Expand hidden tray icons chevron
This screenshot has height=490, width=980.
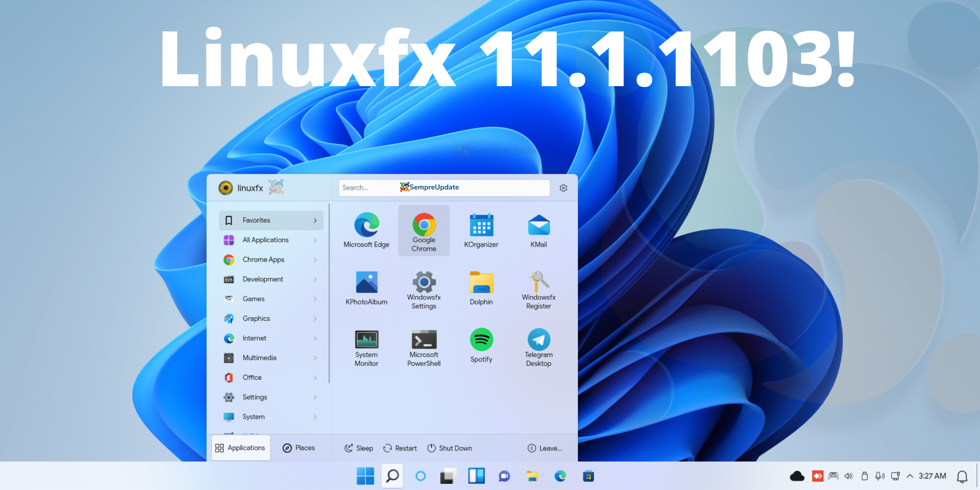point(910,476)
